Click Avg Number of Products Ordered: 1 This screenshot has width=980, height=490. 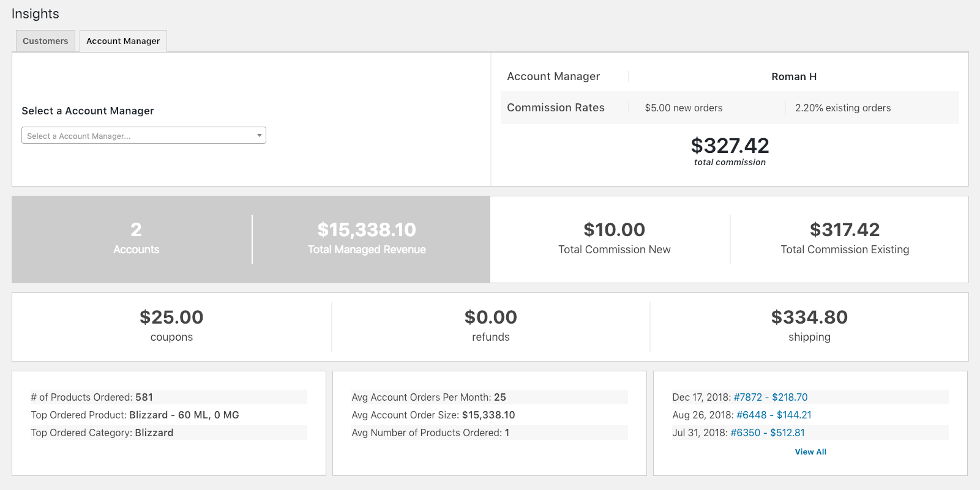coord(490,432)
